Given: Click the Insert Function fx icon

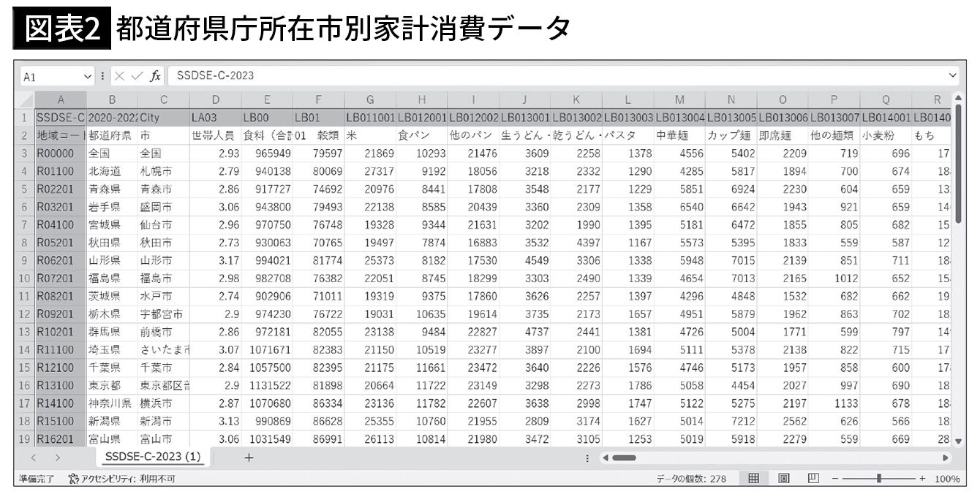Looking at the screenshot, I should click(156, 76).
